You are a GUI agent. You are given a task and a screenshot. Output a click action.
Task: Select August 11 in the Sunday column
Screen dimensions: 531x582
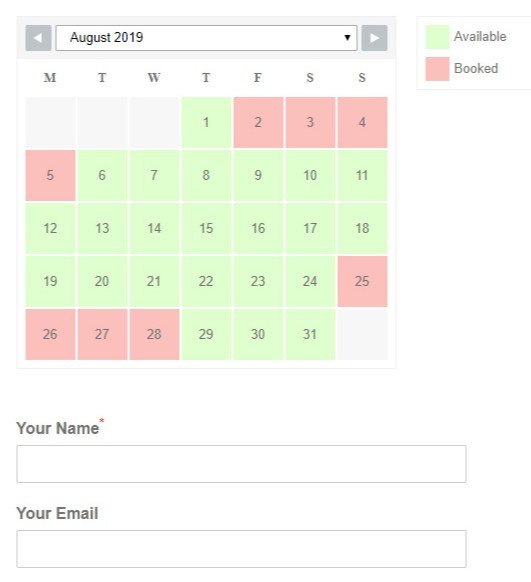363,176
